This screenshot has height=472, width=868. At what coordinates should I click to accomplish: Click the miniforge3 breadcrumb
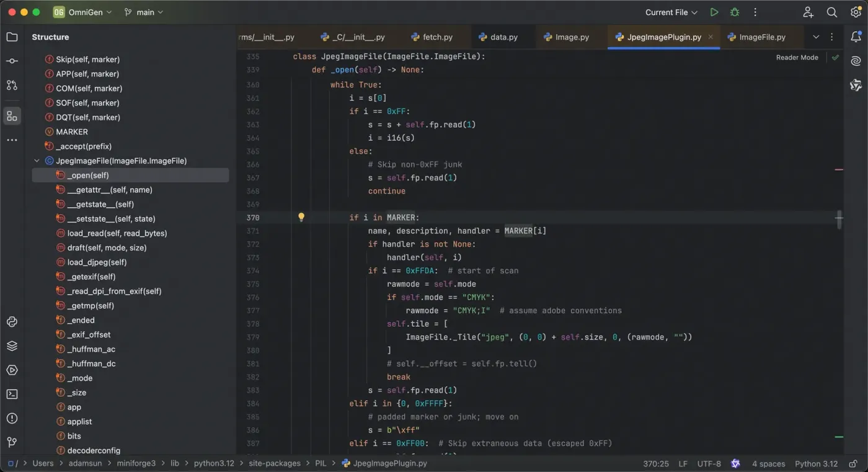tap(136, 463)
